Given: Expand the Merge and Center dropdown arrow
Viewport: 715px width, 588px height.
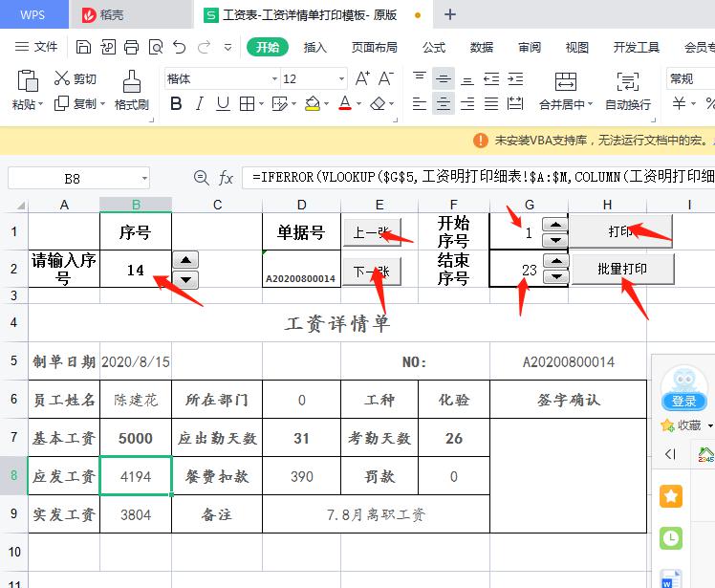Looking at the screenshot, I should click(590, 104).
